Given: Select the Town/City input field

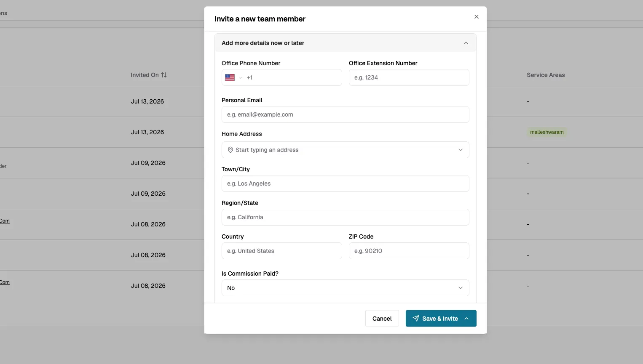Looking at the screenshot, I should coord(345,183).
